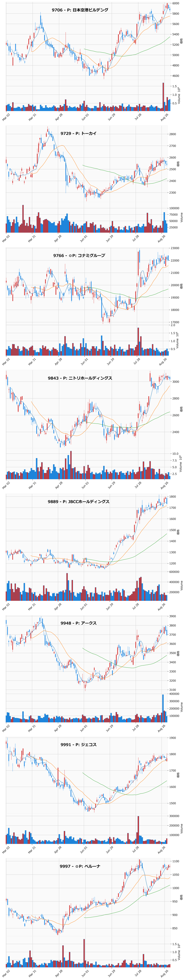Click the '9948 - P: アークス' chart title
185x980 pixels.
(78, 623)
